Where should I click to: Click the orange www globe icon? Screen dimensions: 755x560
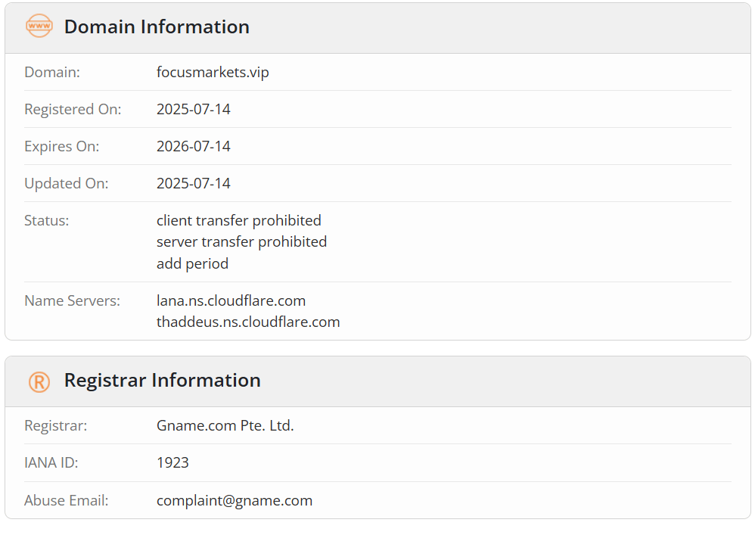39,26
